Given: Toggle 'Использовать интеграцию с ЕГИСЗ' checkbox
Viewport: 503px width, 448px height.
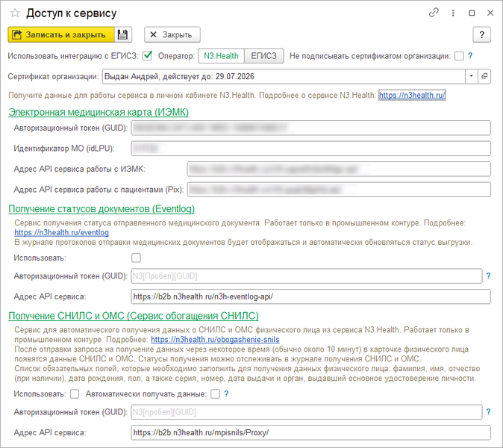Looking at the screenshot, I should coord(147,56).
